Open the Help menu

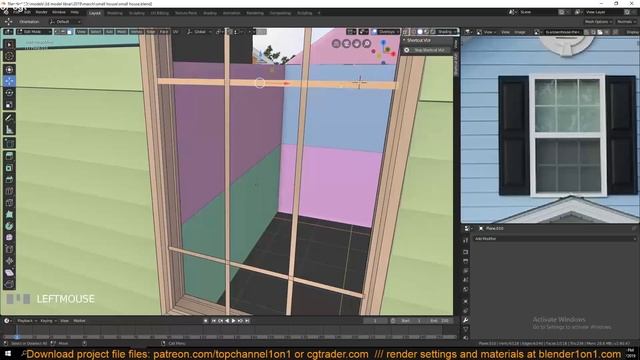point(75,12)
